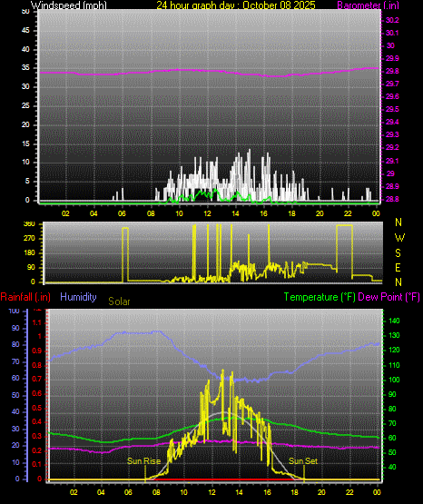Click the 360 value on wind direction axis
The height and width of the screenshot is (504, 423).
[x=29, y=224]
